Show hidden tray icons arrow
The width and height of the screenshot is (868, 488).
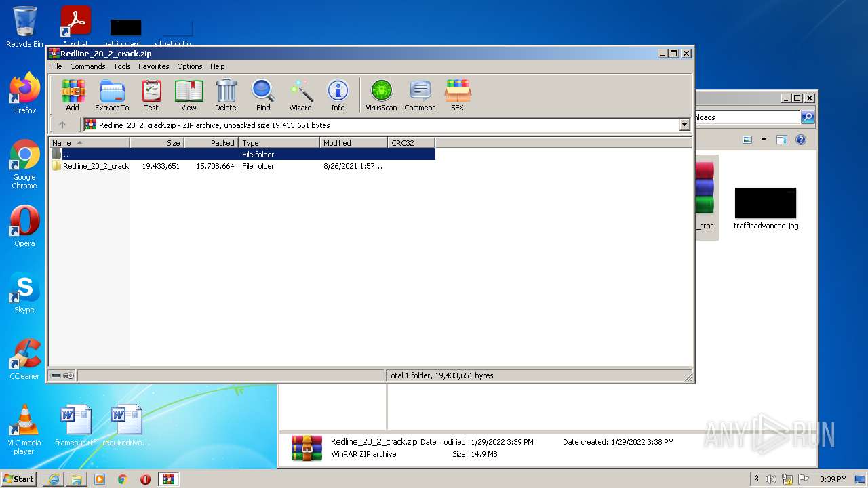756,479
